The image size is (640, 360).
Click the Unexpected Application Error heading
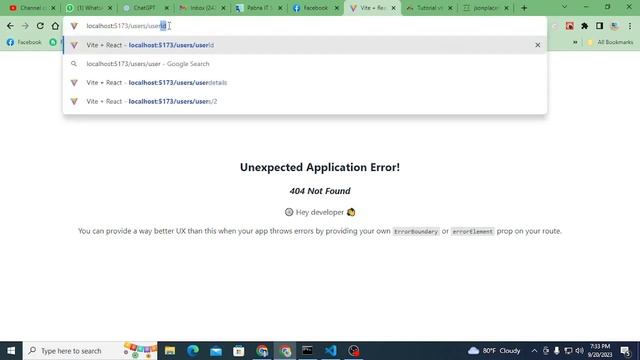coord(320,167)
